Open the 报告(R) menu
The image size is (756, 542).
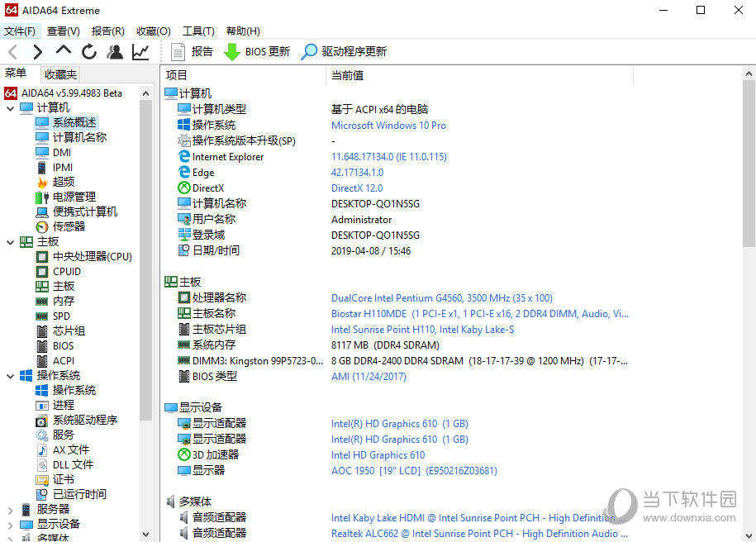click(x=108, y=31)
